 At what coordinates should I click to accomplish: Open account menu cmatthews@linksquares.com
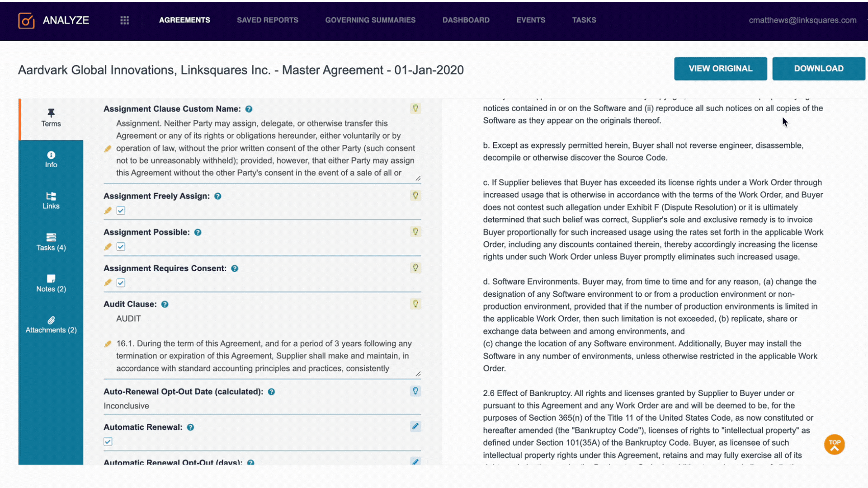tap(802, 20)
